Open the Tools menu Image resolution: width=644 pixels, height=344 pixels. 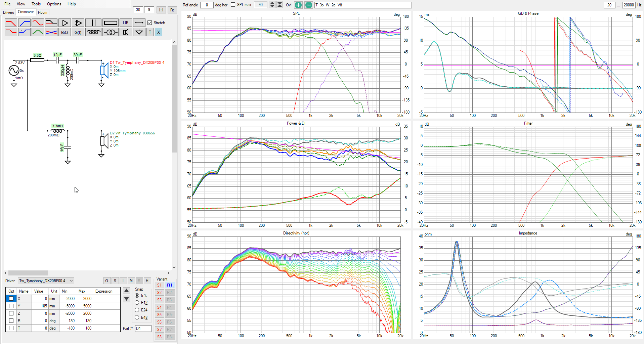click(36, 4)
